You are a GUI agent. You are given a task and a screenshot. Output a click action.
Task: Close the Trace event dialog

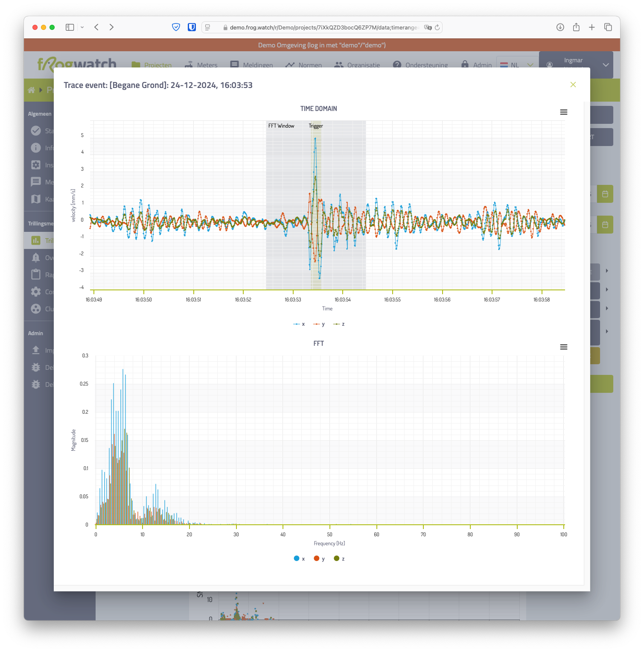573,85
